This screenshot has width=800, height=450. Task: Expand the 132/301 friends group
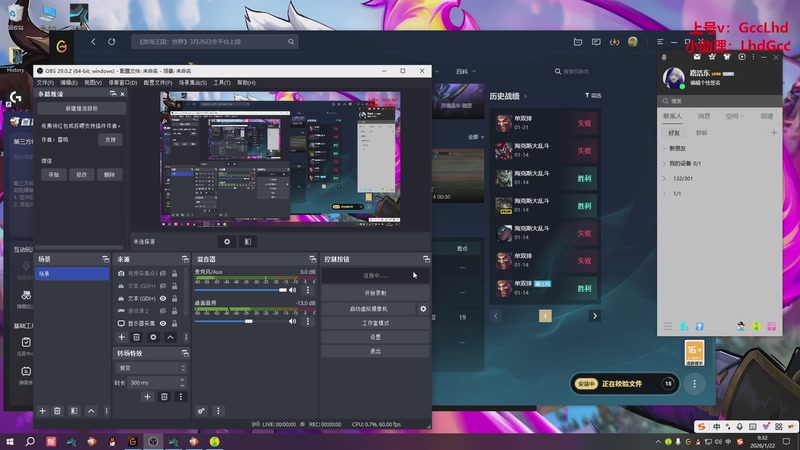click(x=664, y=179)
